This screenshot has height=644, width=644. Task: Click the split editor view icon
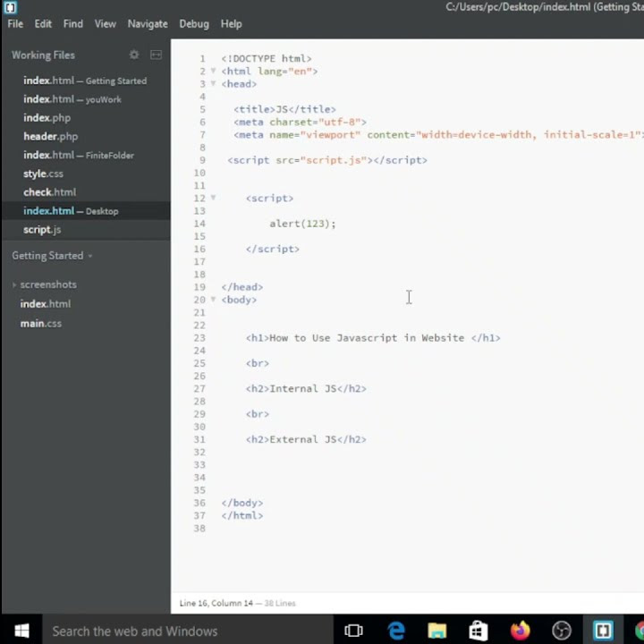coord(156,55)
